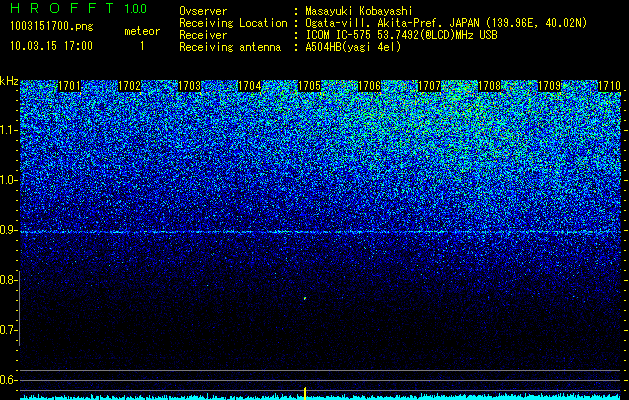Click the HROFFT title text

coord(62,8)
